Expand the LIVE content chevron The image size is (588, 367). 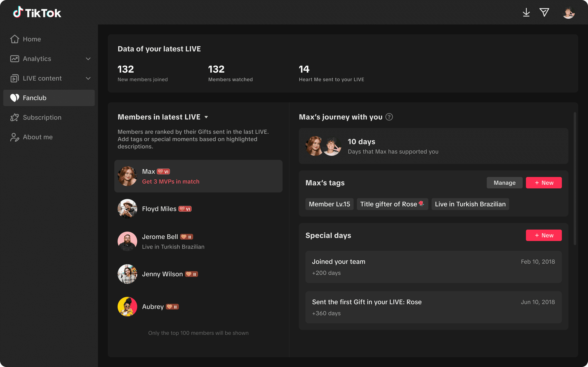(x=88, y=78)
